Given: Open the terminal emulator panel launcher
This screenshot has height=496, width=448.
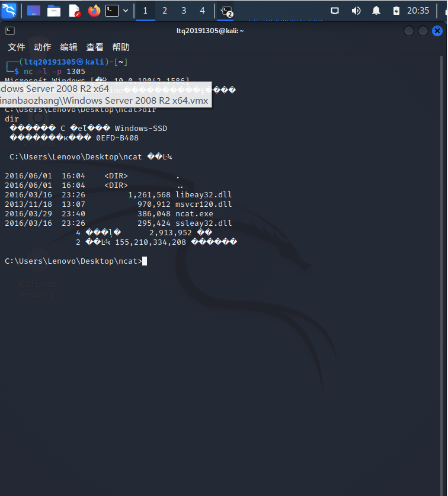Looking at the screenshot, I should (112, 11).
